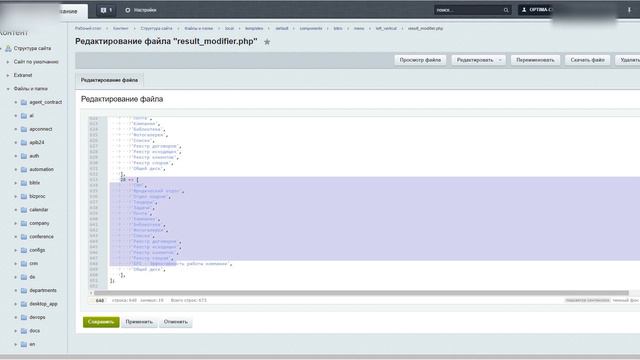Click the Скачать файл button
640x360 pixels.
(x=587, y=60)
